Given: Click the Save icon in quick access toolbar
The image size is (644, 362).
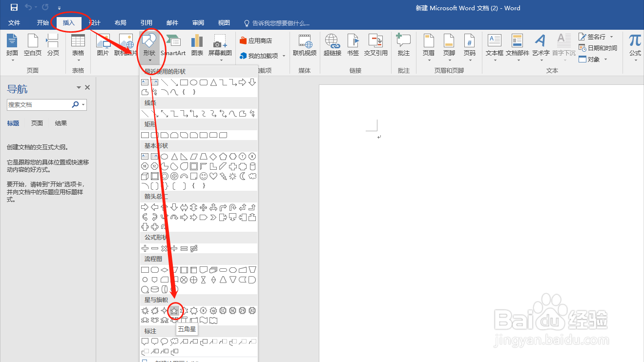Looking at the screenshot, I should pyautogui.click(x=14, y=7).
